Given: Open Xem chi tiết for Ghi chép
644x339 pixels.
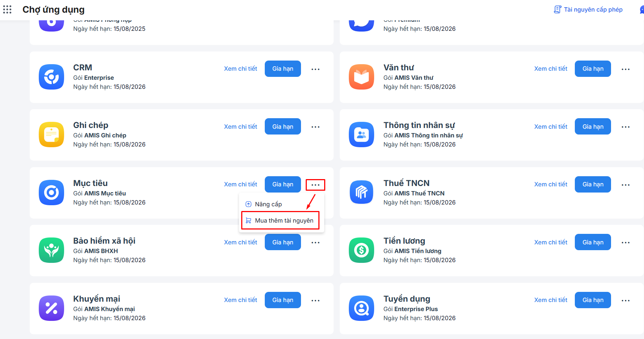Looking at the screenshot, I should (x=241, y=127).
